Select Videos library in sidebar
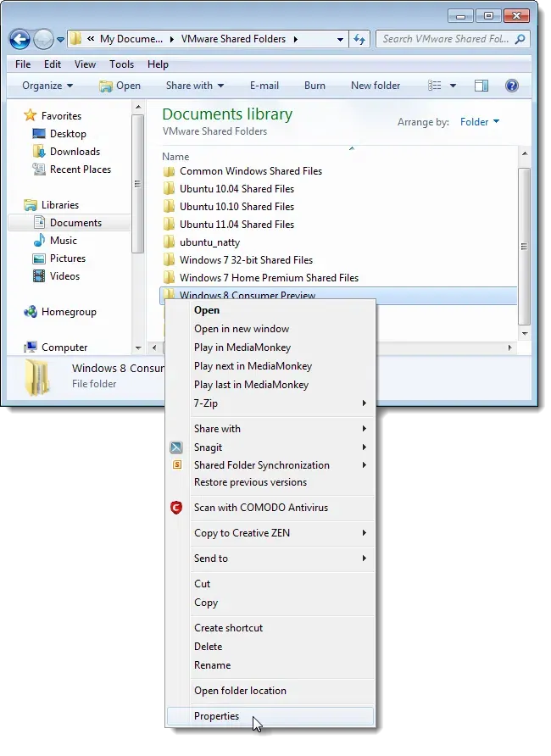Screen dimensions: 551x756 [x=64, y=276]
